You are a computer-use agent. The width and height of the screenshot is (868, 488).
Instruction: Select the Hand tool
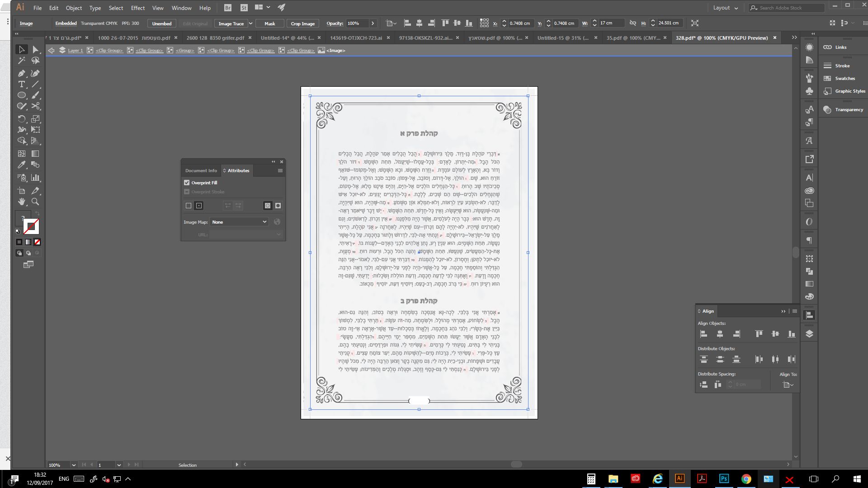click(21, 202)
